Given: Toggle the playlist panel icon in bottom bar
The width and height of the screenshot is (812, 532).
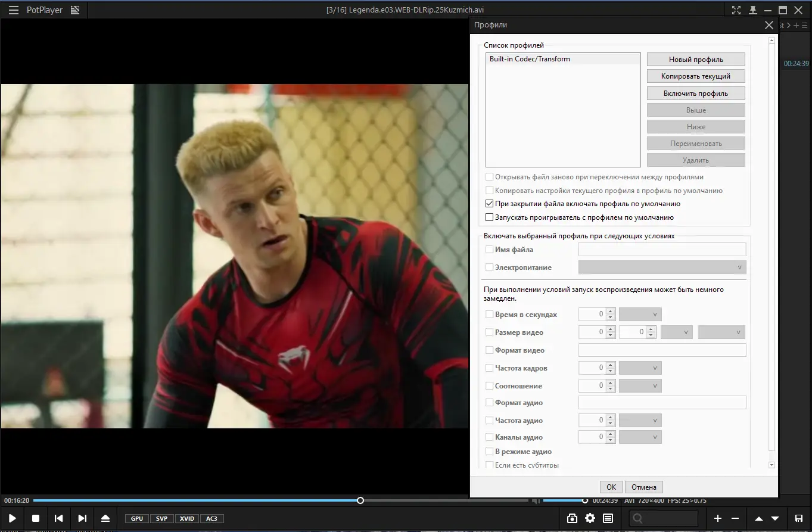Looking at the screenshot, I should tap(608, 518).
